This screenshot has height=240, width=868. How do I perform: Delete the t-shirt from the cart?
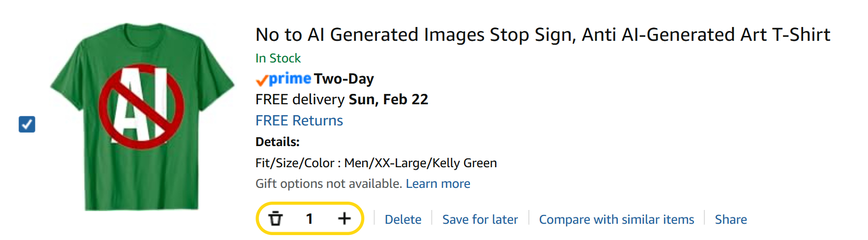(x=403, y=219)
